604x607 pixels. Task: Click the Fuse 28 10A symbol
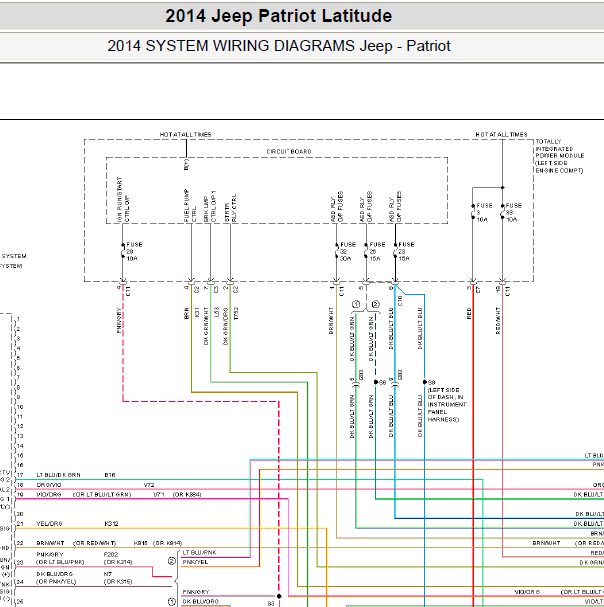(x=123, y=252)
